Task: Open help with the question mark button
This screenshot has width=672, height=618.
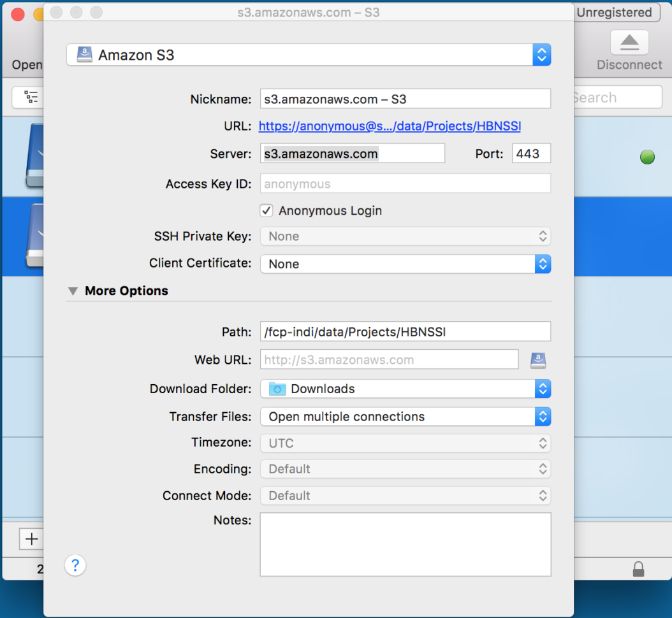Action: pos(75,565)
